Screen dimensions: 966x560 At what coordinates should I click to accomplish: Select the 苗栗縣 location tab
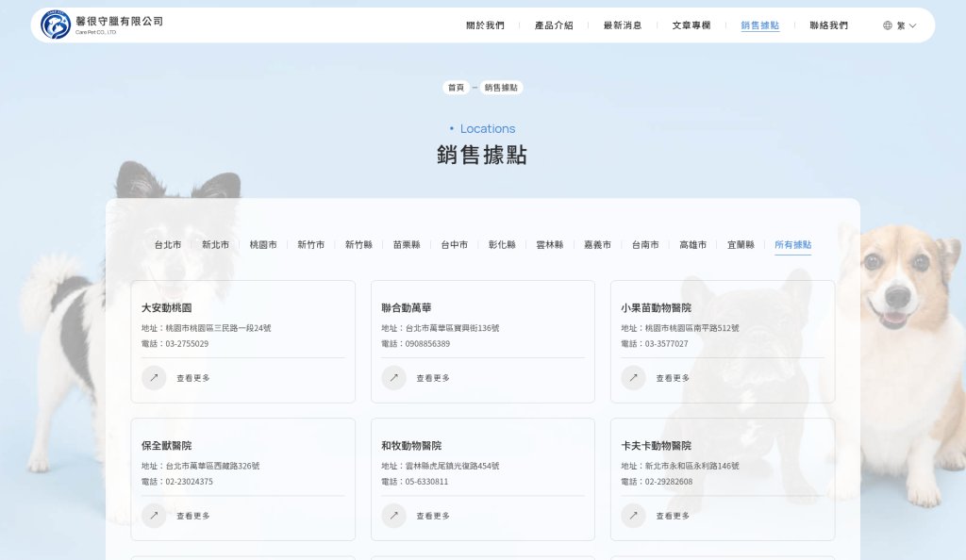(x=407, y=244)
